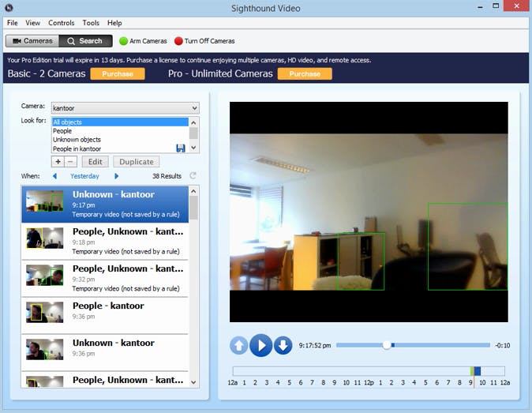
Task: Go to next day with right arrow
Action: [x=116, y=176]
